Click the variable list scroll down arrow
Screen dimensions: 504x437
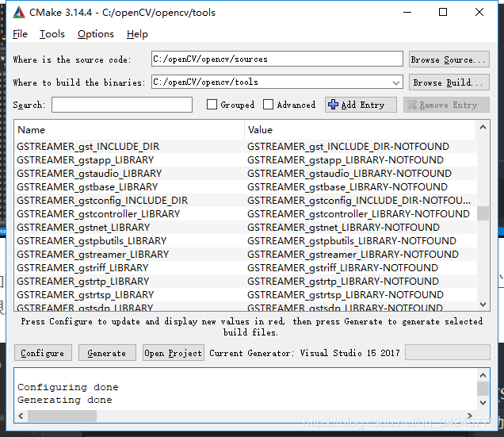coord(483,304)
